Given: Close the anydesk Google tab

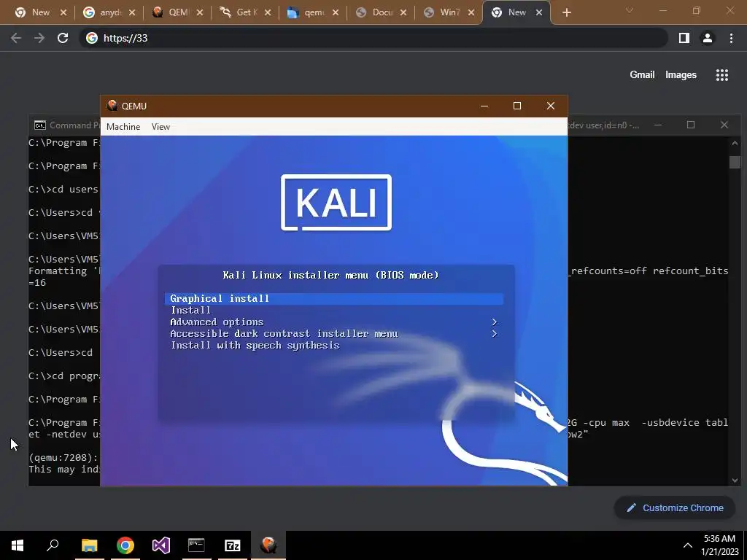Looking at the screenshot, I should [132, 13].
